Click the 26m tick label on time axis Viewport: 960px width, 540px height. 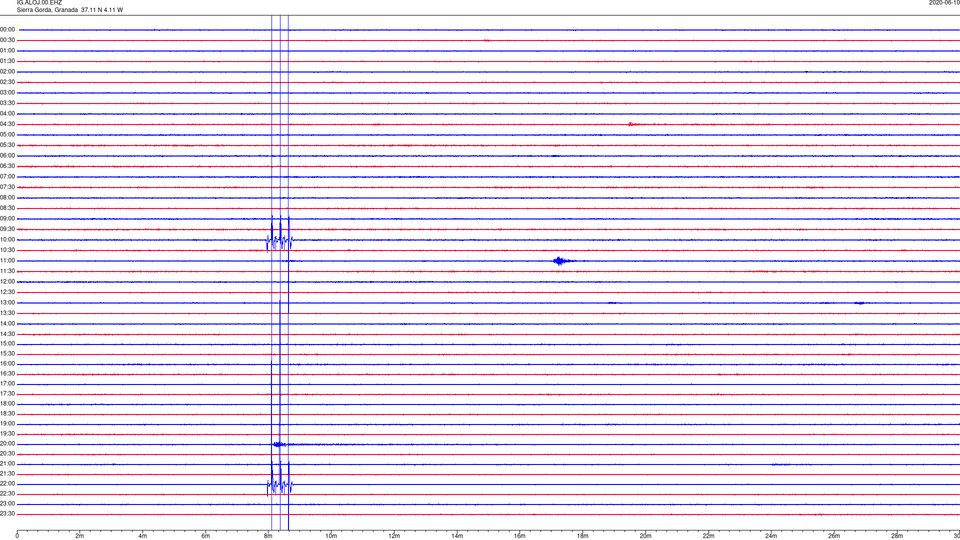[x=834, y=536]
